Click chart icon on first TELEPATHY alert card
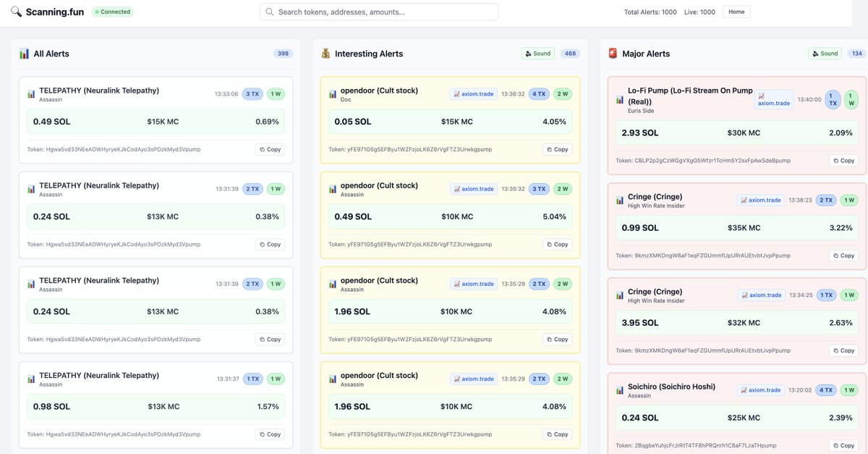 [x=31, y=94]
